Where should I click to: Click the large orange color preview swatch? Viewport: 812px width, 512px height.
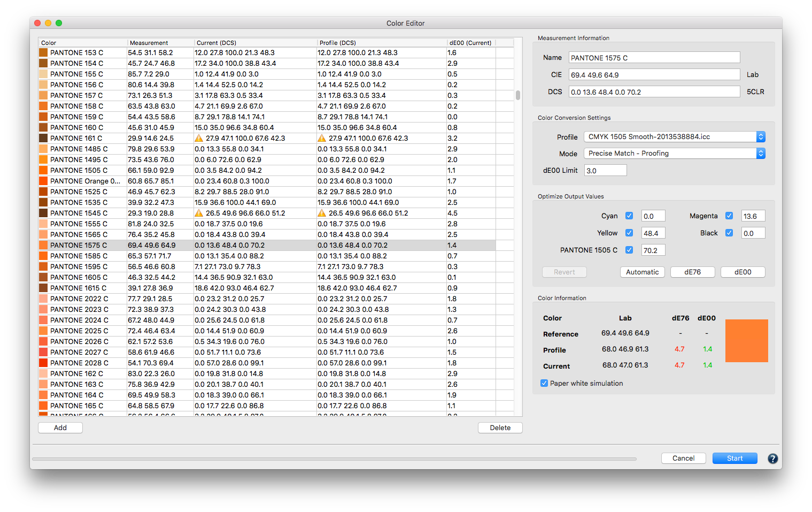coord(747,341)
